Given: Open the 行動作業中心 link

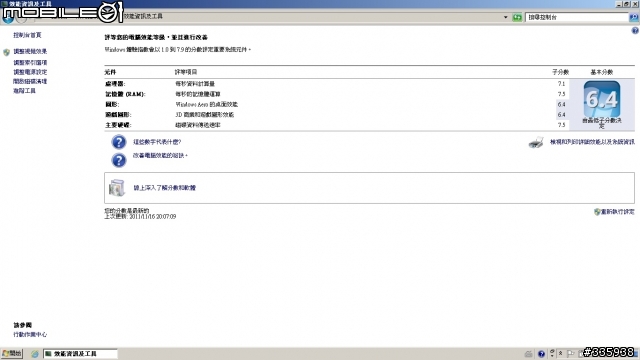Looking at the screenshot, I should 30,334.
